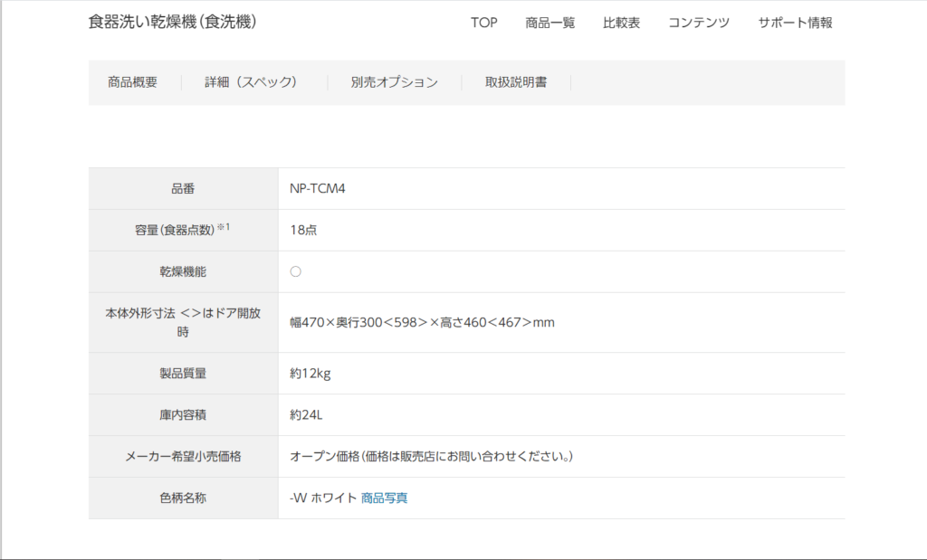Select the model number NP-TCM4
927x560 pixels.
318,188
